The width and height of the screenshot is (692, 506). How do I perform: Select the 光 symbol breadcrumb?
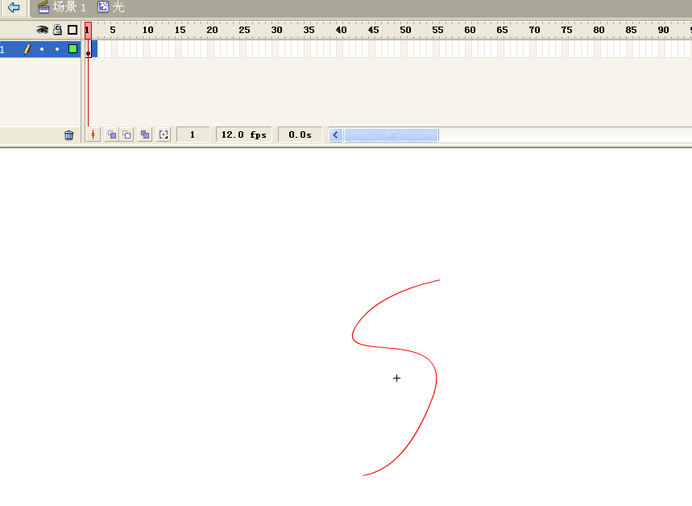coord(111,7)
